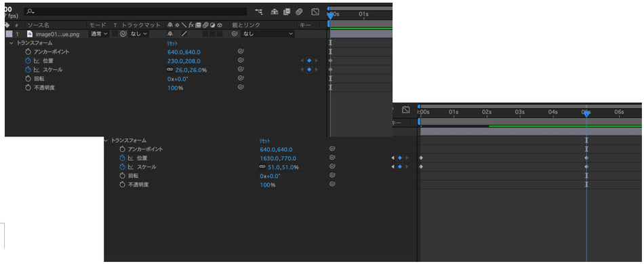Toggle stopwatch for 回転 in upper panel

[28, 78]
